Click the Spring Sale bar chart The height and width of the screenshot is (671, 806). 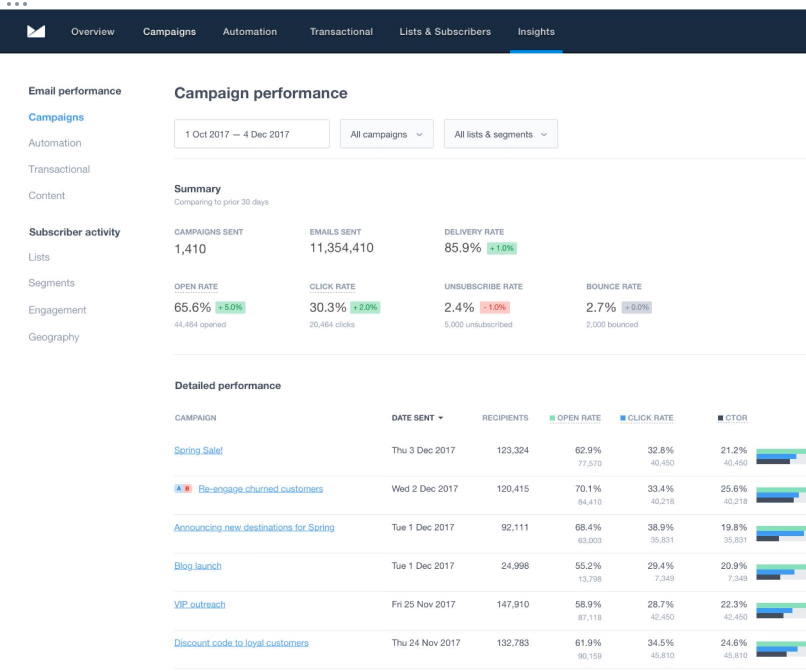tap(781, 456)
